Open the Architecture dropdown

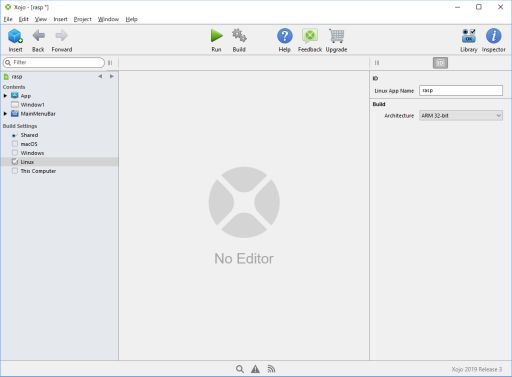(461, 116)
